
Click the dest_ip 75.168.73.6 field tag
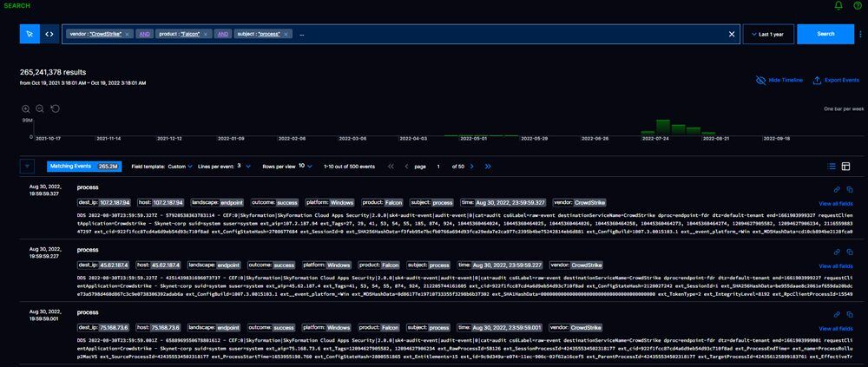pyautogui.click(x=103, y=328)
